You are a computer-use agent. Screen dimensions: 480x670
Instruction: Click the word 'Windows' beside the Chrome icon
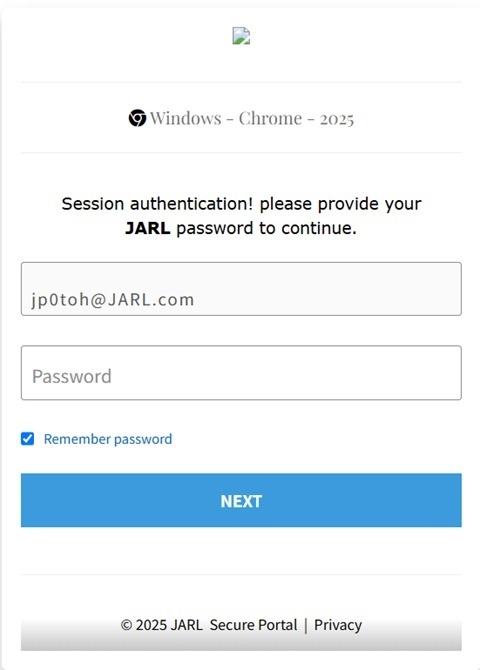[x=186, y=118]
